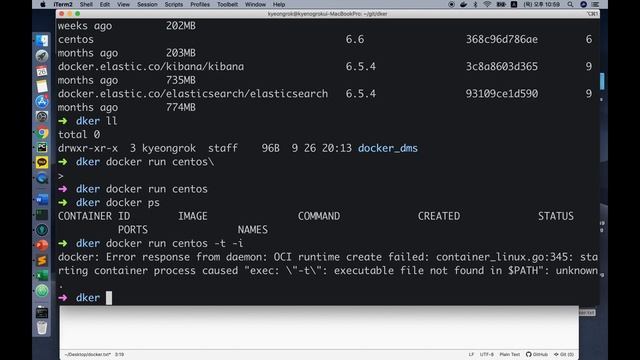Image resolution: width=640 pixels, height=360 pixels.
Task: Click the Bluetooth icon in menu bar
Action: coord(475,4)
